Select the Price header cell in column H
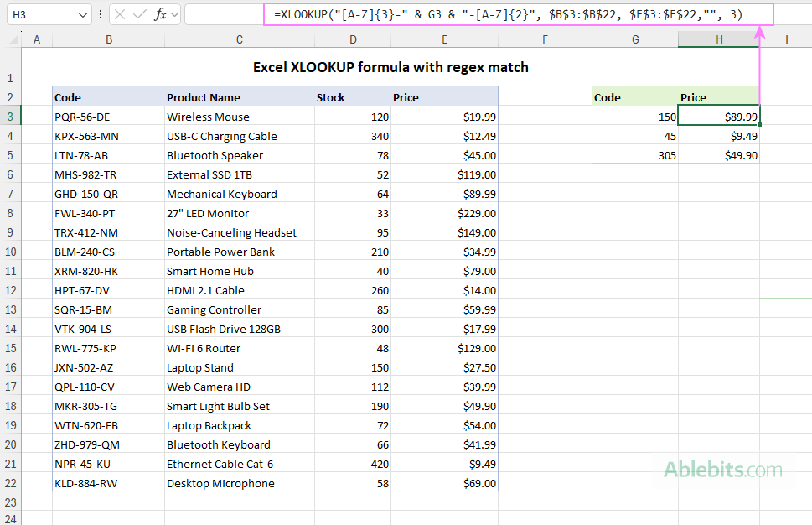The height and width of the screenshot is (525, 812). point(718,97)
